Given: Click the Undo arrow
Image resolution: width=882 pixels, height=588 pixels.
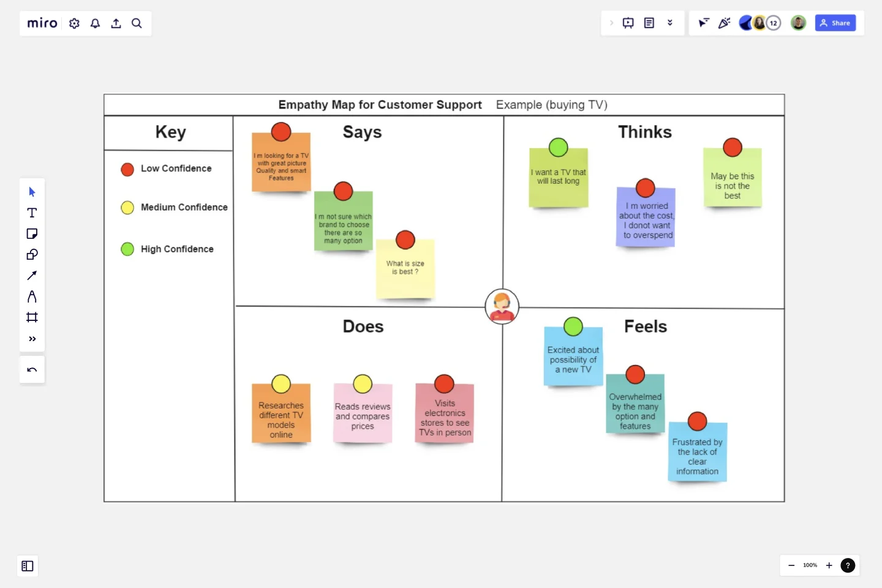Looking at the screenshot, I should (32, 370).
